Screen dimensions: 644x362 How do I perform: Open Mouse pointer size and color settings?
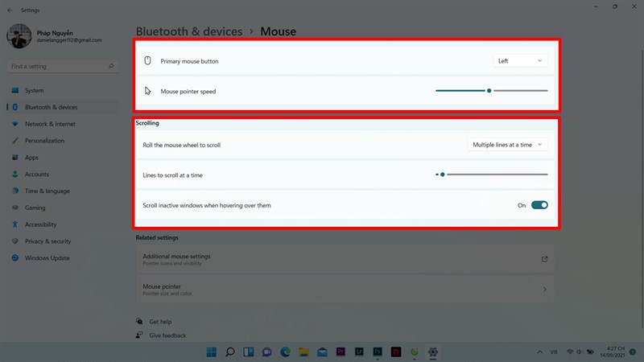(x=345, y=290)
